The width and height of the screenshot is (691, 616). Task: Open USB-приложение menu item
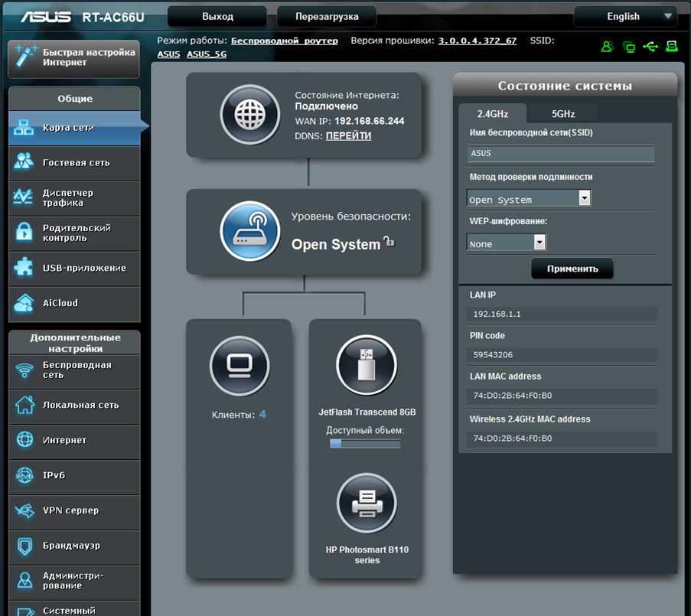(x=74, y=268)
